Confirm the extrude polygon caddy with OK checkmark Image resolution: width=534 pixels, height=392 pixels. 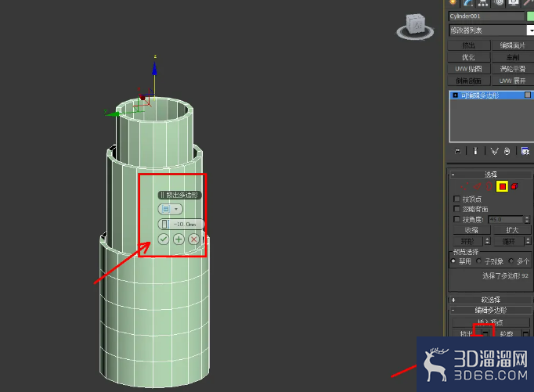click(164, 239)
